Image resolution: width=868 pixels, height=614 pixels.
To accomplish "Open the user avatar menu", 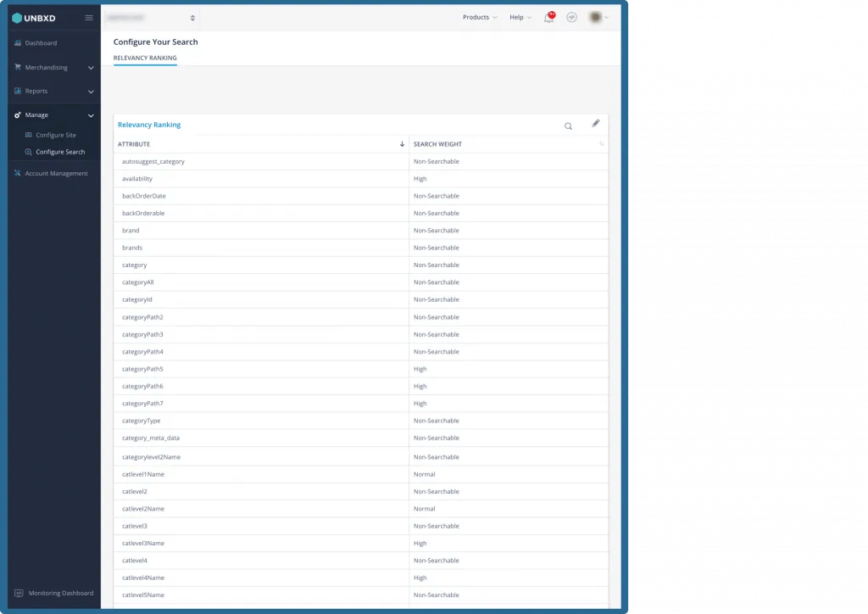I will pos(598,17).
